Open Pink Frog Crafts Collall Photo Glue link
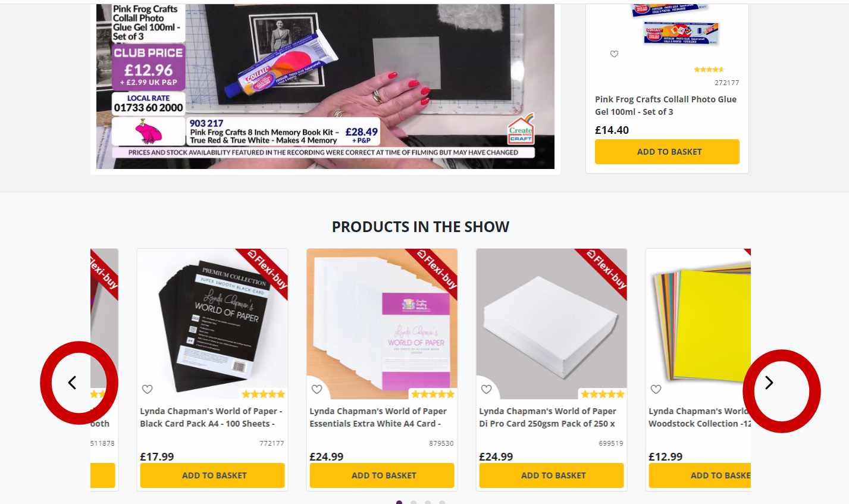Viewport: 849px width, 504px height. tap(666, 105)
